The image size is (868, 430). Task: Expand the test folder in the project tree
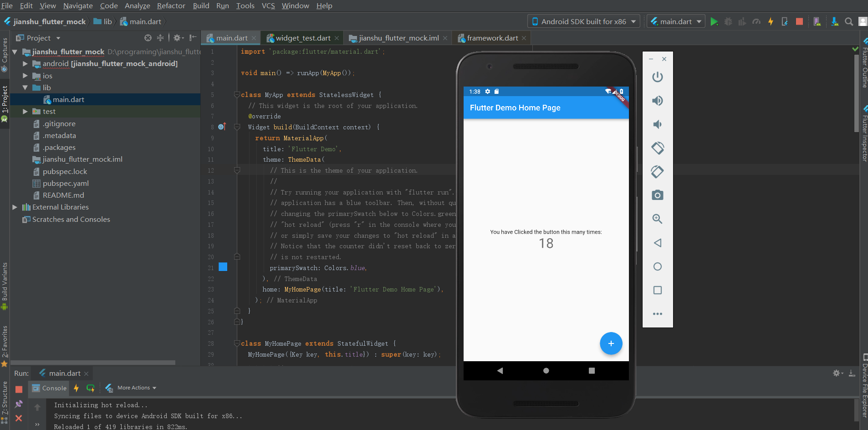(25, 111)
